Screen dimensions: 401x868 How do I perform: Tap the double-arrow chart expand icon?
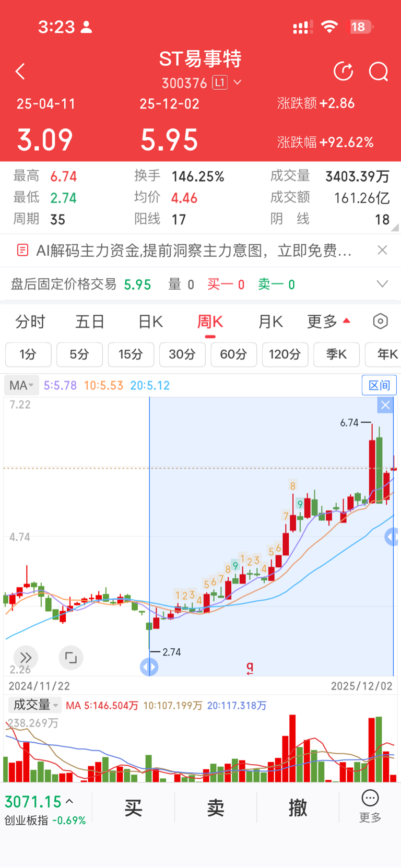tap(26, 658)
